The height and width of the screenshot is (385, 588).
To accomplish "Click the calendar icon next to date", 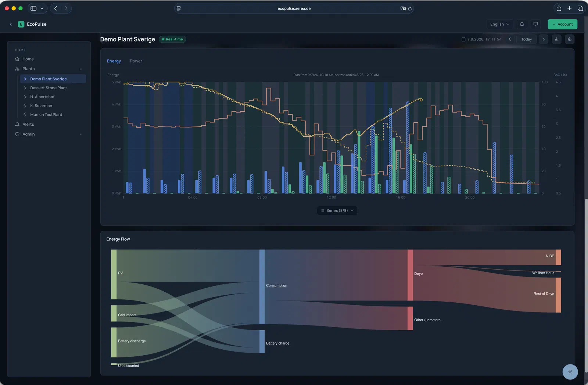I will pos(463,39).
